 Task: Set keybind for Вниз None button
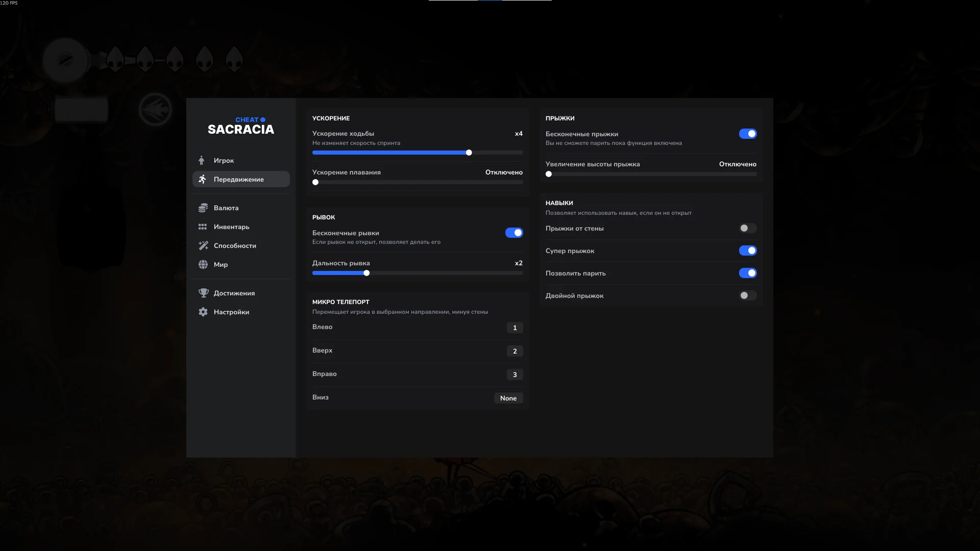(x=508, y=398)
